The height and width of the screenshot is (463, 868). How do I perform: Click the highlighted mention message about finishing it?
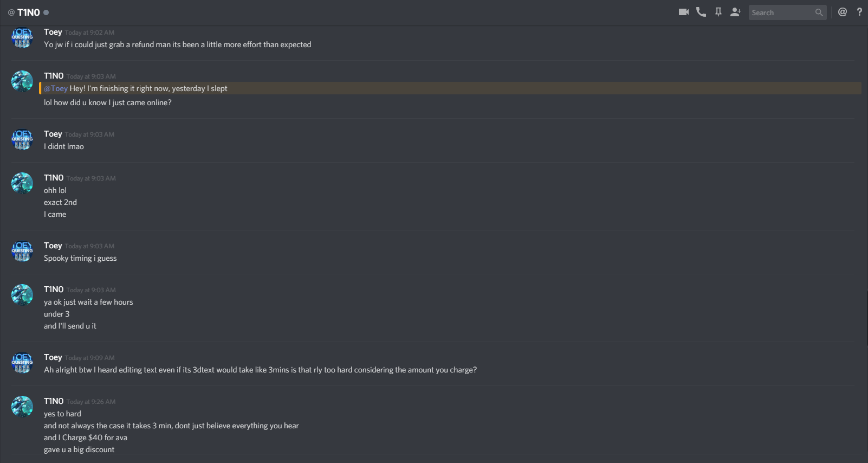click(x=450, y=88)
